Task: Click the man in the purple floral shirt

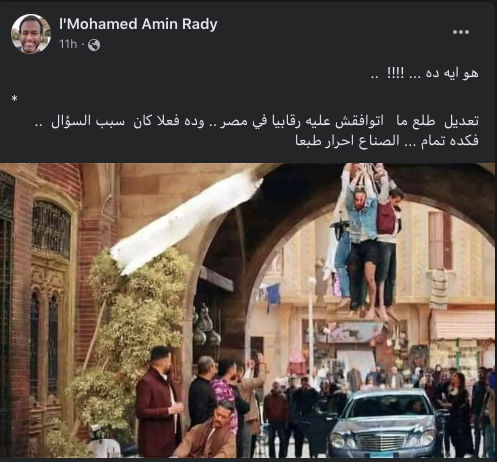Action: (x=225, y=393)
